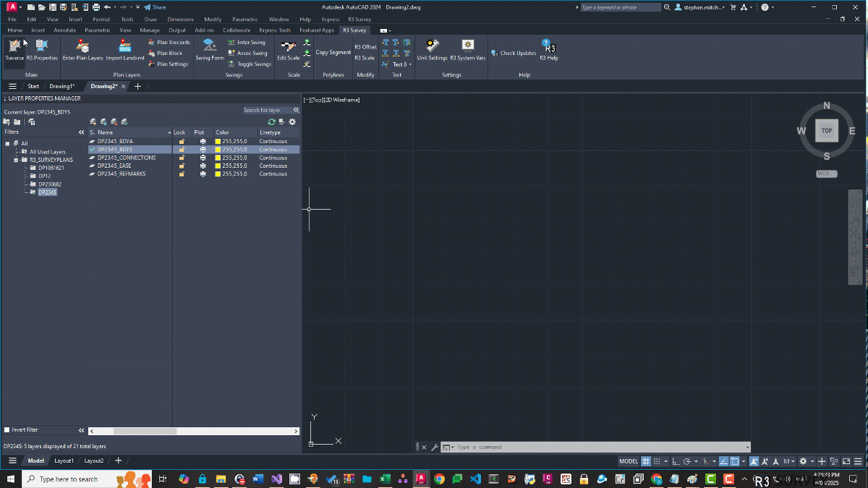
Task: Collapse the Filters pane with chevron
Action: pyautogui.click(x=82, y=133)
